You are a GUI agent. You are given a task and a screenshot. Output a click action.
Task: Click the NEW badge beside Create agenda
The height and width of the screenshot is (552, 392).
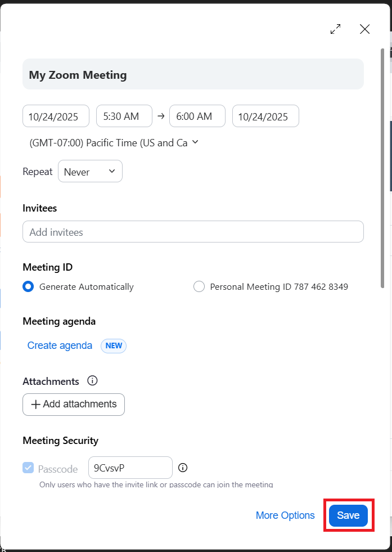114,345
